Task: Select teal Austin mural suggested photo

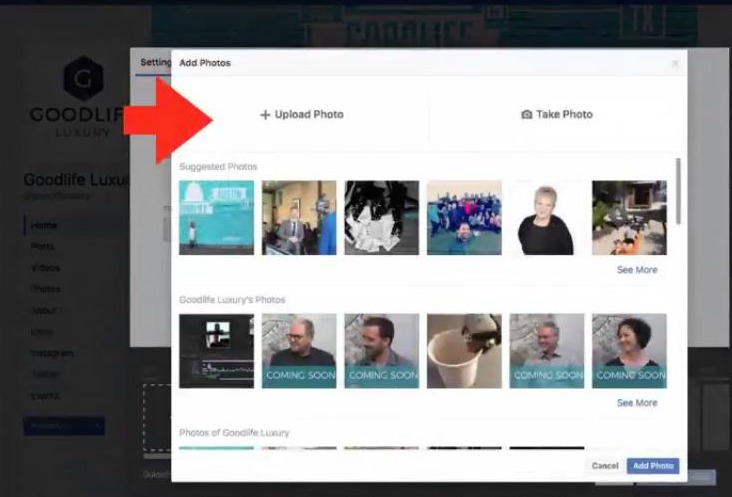Action: tap(217, 217)
